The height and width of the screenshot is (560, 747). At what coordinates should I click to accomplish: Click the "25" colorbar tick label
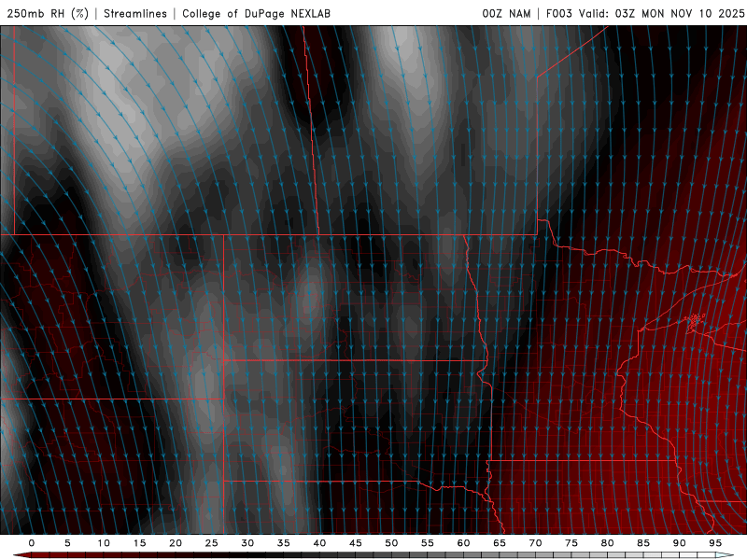click(x=212, y=543)
